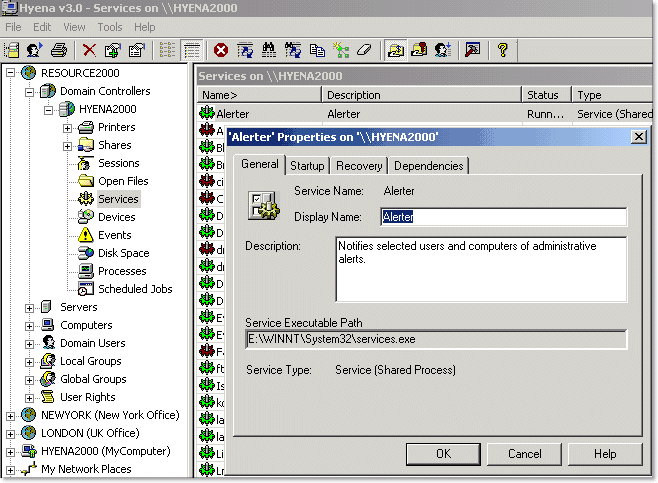Click the red stop circle toolbar icon
Screen dimensions: 658x483
coord(221,50)
